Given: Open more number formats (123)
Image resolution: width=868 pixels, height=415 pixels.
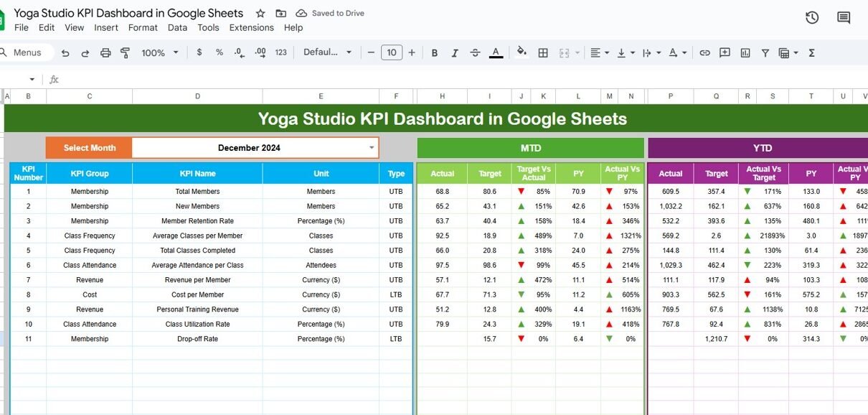Looking at the screenshot, I should click(281, 52).
